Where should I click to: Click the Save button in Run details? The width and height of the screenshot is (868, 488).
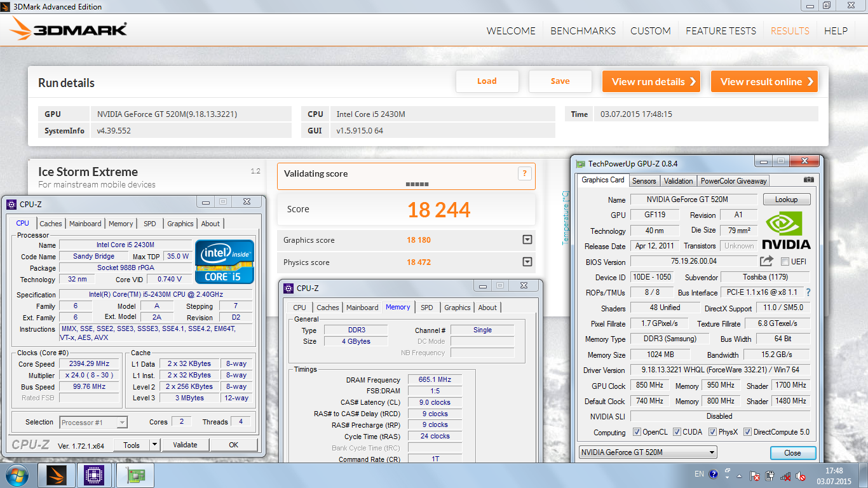click(560, 81)
